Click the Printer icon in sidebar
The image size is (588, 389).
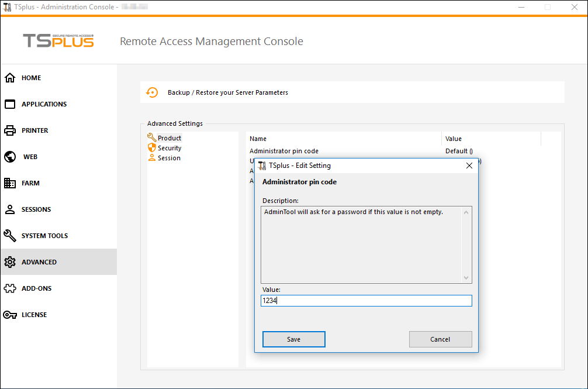point(10,130)
